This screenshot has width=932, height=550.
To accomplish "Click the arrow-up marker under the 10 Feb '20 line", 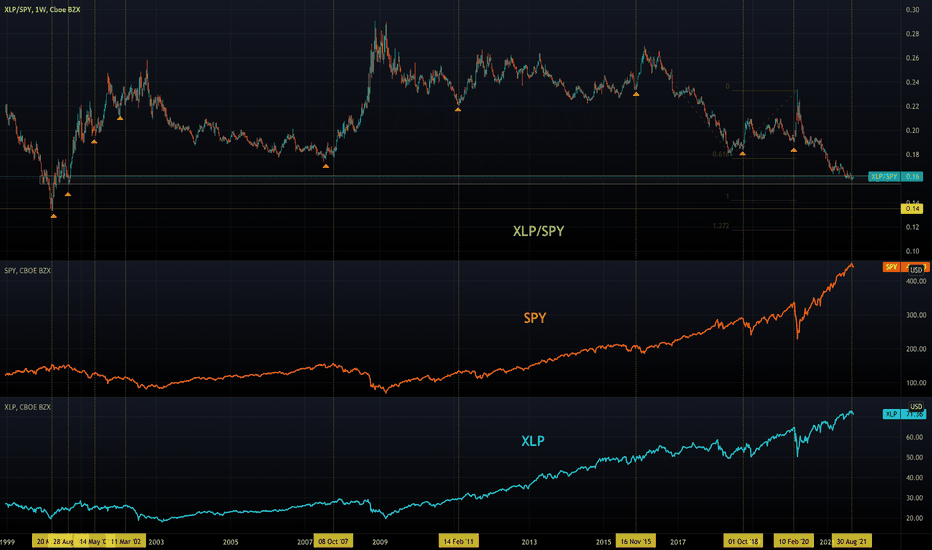I will click(794, 150).
